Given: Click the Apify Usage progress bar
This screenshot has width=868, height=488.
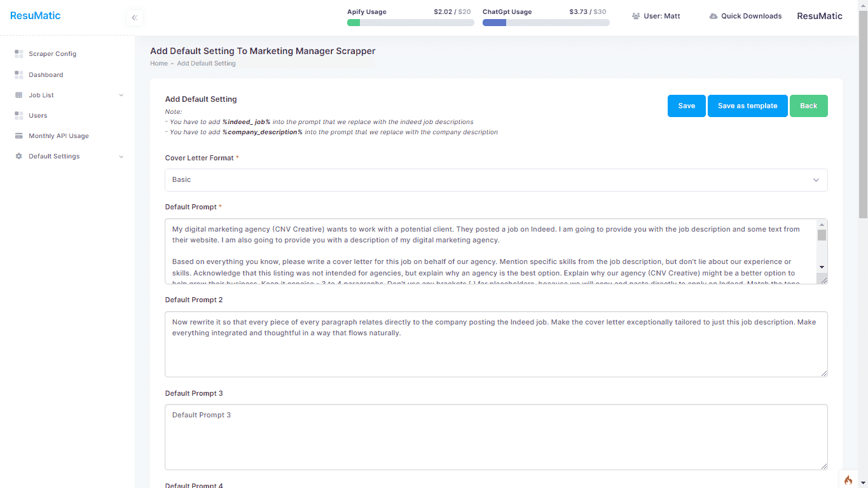Looking at the screenshot, I should 410,23.
